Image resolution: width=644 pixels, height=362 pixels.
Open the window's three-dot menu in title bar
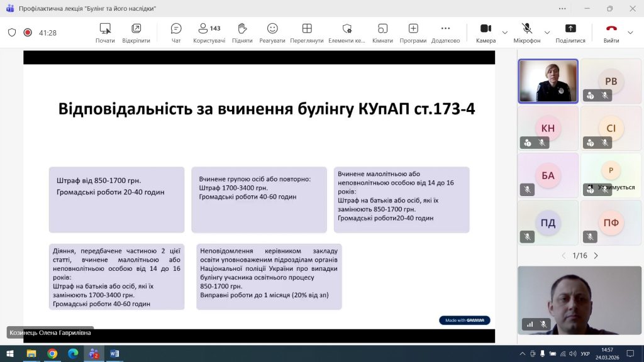[562, 8]
